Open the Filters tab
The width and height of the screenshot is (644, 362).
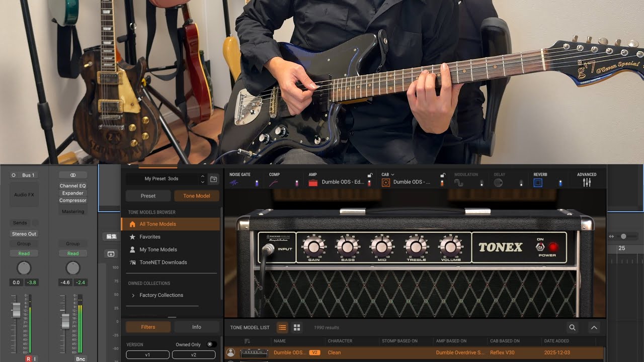tap(148, 327)
